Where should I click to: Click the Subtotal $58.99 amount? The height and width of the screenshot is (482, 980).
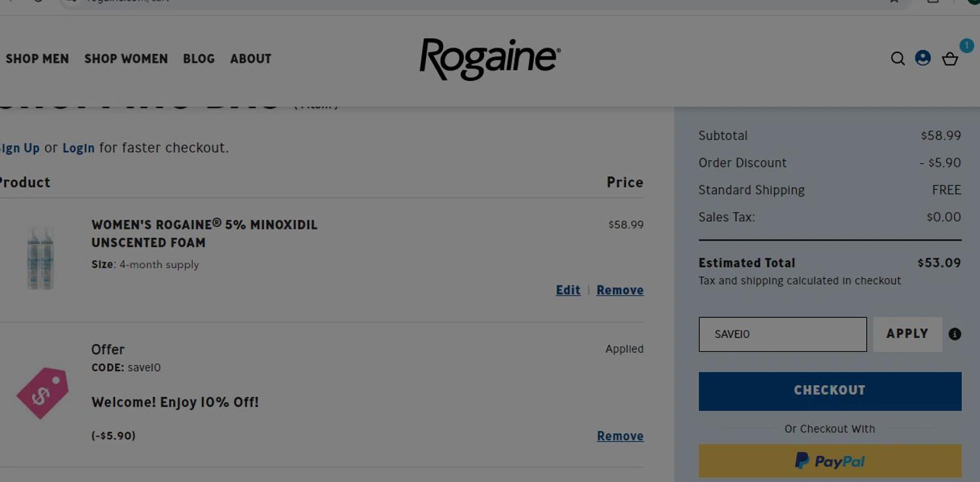941,136
